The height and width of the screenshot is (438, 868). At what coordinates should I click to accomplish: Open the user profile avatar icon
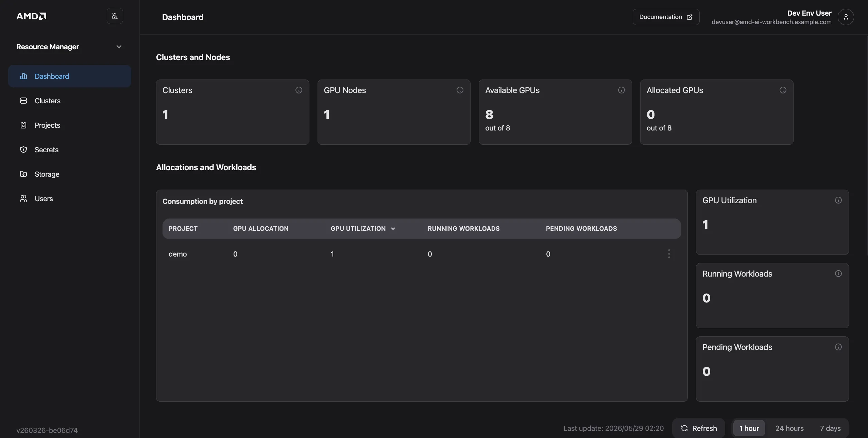pos(846,17)
